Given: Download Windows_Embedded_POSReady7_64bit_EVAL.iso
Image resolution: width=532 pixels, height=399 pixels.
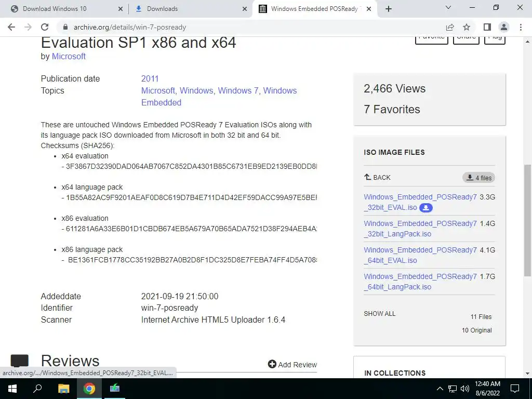Looking at the screenshot, I should click(x=420, y=255).
